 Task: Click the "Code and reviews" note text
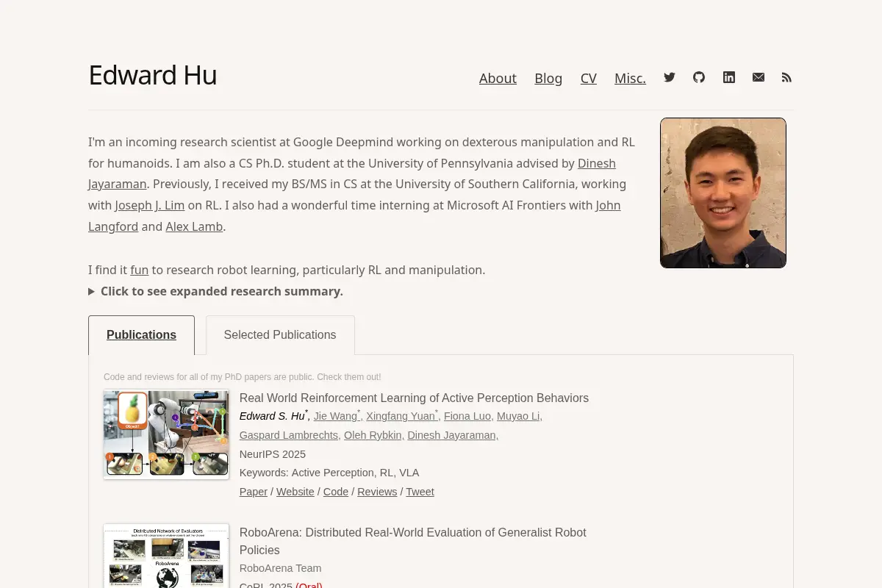click(x=243, y=377)
